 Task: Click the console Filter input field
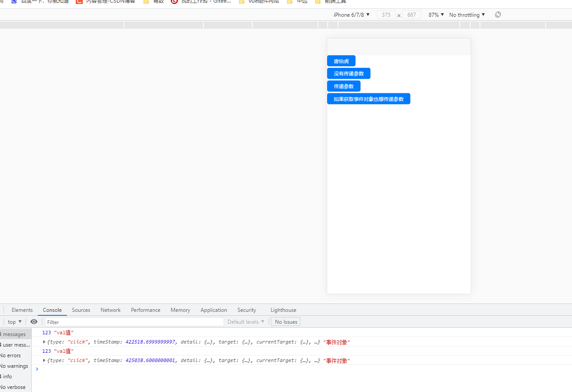point(134,322)
